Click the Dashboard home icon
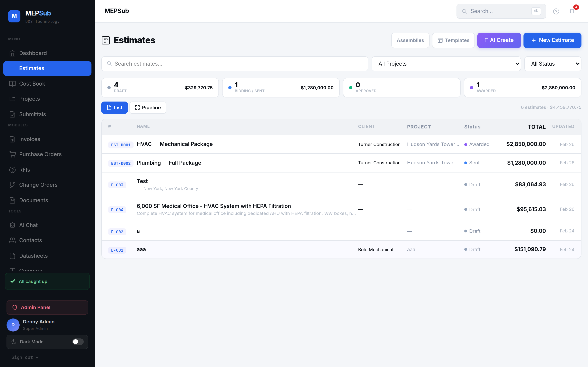The height and width of the screenshot is (367, 588). [12, 53]
